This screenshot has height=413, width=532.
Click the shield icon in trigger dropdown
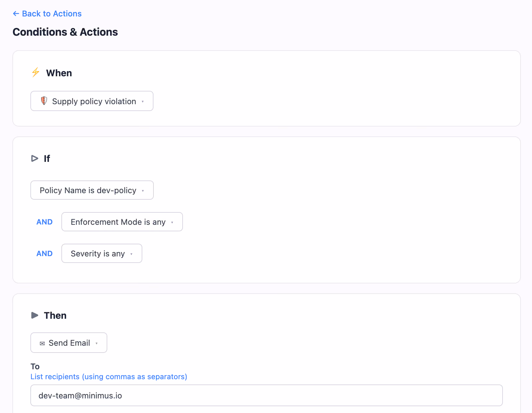44,101
